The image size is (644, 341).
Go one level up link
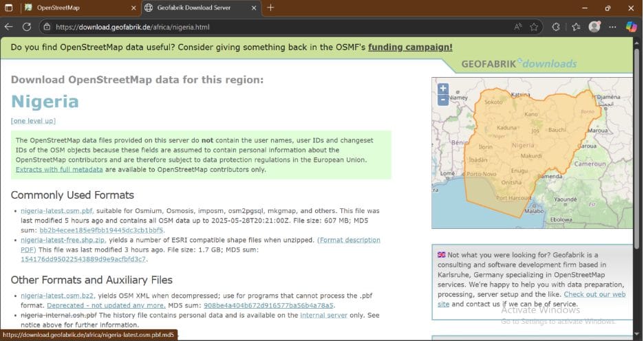[x=33, y=120]
